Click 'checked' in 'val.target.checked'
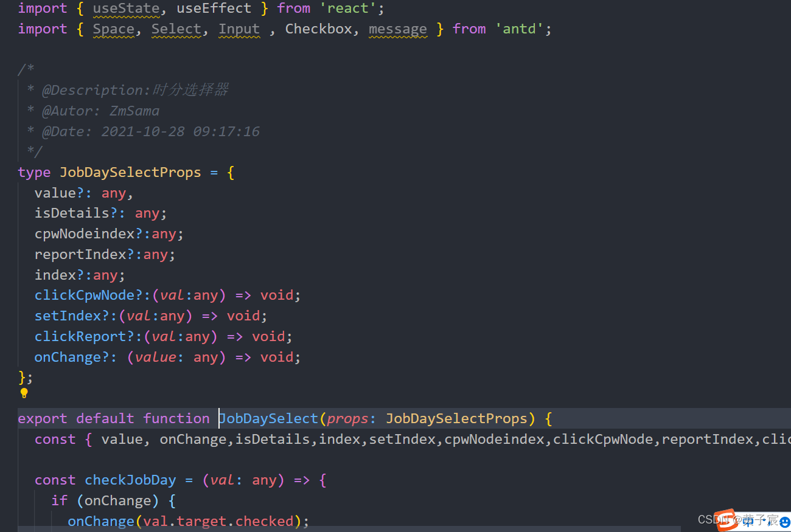Image resolution: width=791 pixels, height=532 pixels. [264, 522]
